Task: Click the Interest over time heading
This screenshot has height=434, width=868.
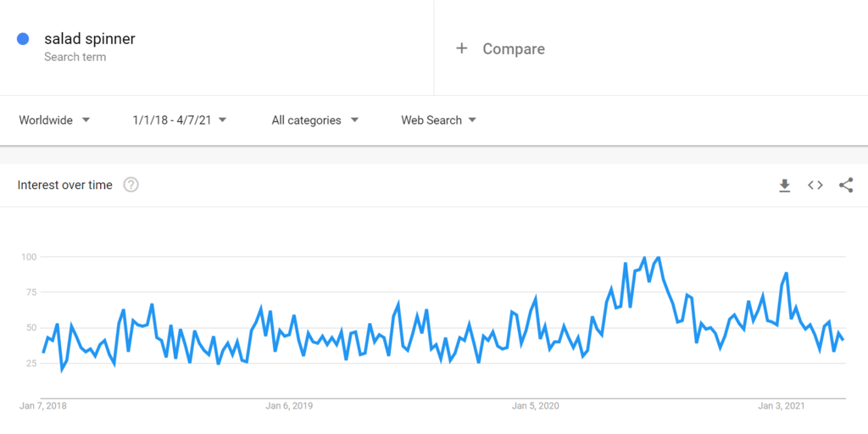Action: coord(65,185)
